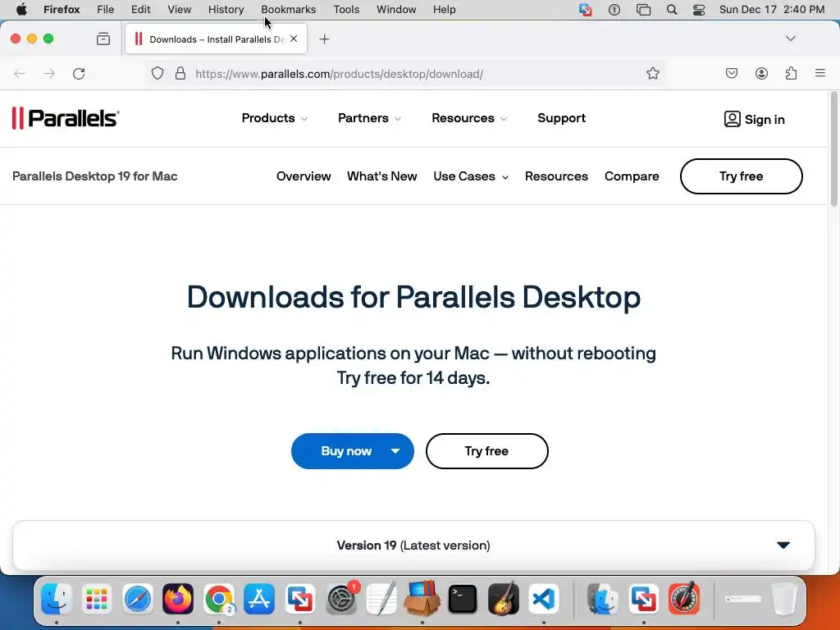Open the Window menu
The width and height of the screenshot is (840, 630).
pyautogui.click(x=396, y=10)
